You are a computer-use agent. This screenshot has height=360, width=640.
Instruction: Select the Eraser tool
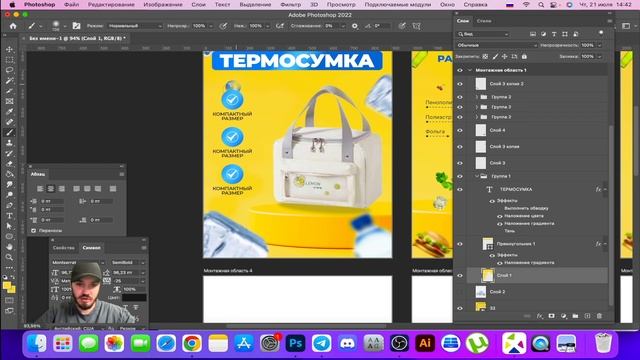point(9,164)
